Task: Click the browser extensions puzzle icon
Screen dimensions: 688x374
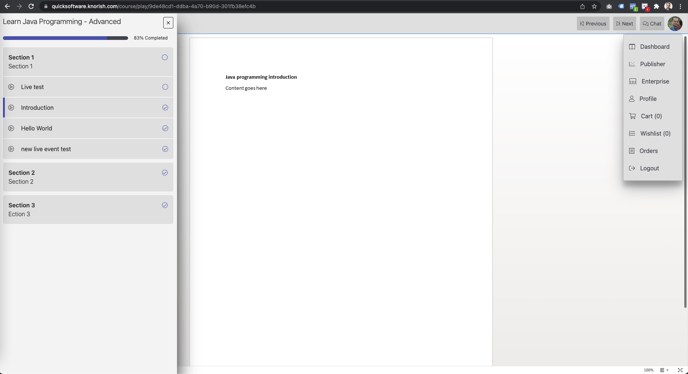Action: pyautogui.click(x=656, y=6)
